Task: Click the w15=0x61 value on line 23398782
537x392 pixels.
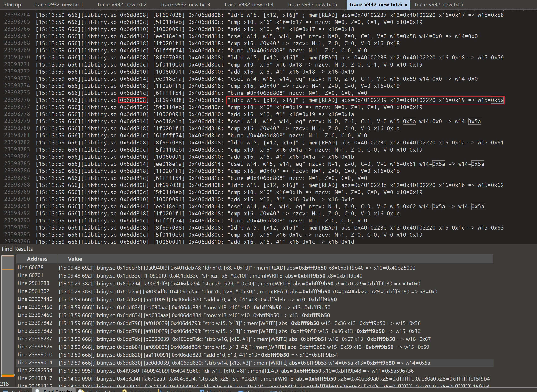Action: click(x=490, y=143)
